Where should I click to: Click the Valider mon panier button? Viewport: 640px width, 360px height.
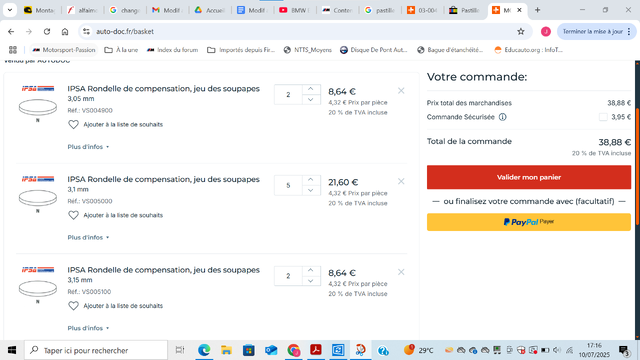pyautogui.click(x=529, y=177)
